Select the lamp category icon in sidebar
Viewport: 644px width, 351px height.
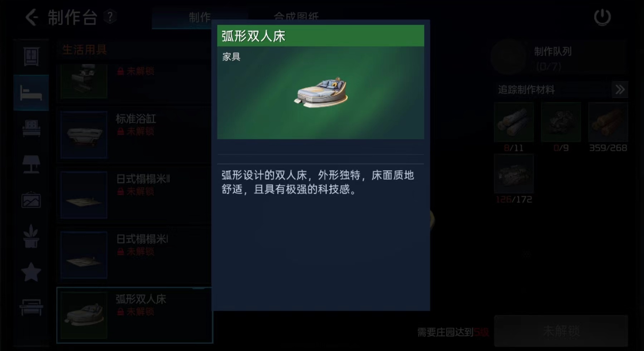[x=31, y=165]
